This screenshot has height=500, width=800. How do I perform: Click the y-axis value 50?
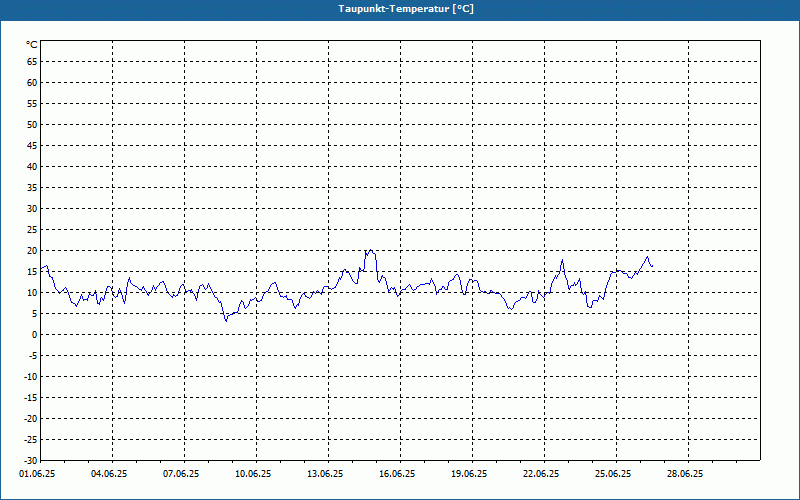click(x=32, y=124)
